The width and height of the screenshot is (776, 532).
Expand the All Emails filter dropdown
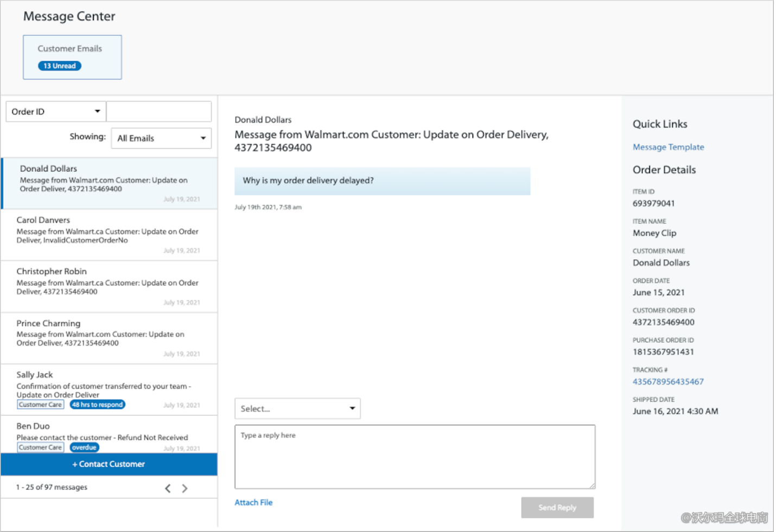click(161, 138)
